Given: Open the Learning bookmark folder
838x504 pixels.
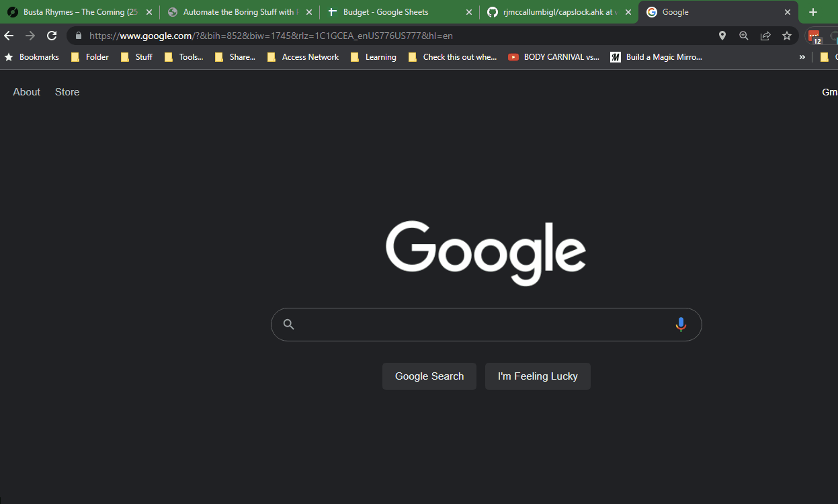Looking at the screenshot, I should tap(373, 57).
